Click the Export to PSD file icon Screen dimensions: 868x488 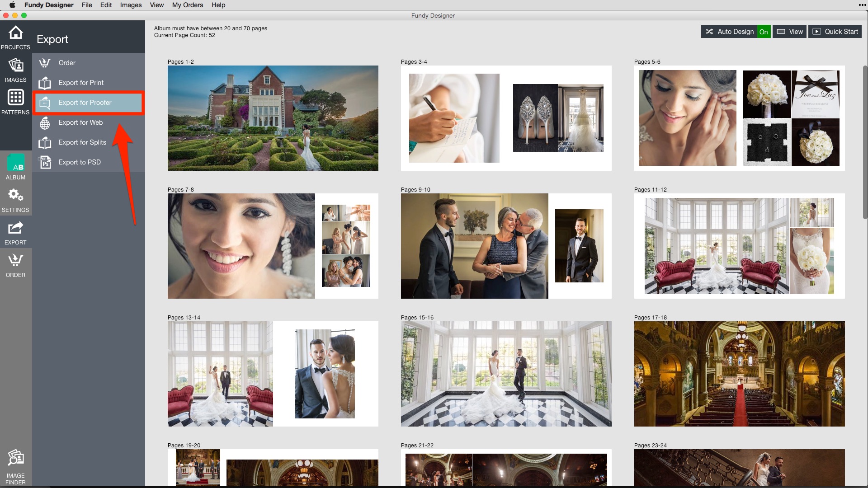[x=44, y=162]
